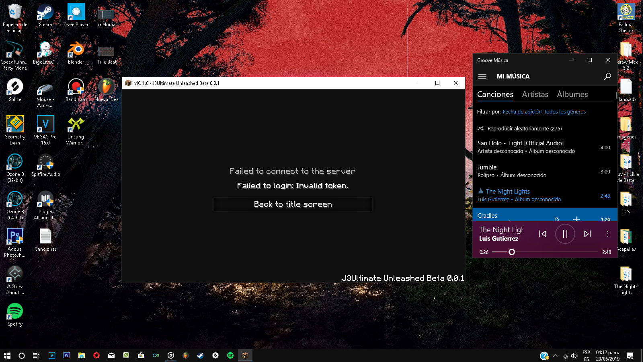This screenshot has height=363, width=644.
Task: Switch to the Artistas tab
Action: pyautogui.click(x=535, y=95)
